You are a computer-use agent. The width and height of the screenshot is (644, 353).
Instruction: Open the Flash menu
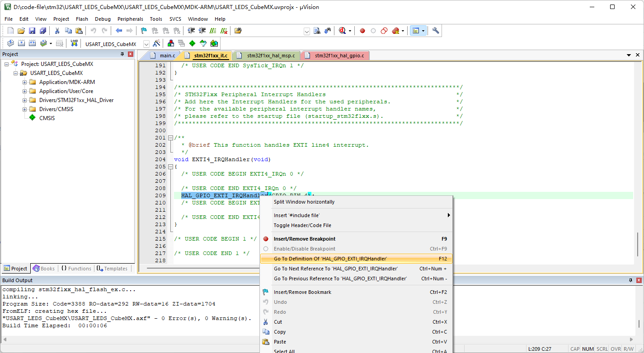[x=82, y=19]
